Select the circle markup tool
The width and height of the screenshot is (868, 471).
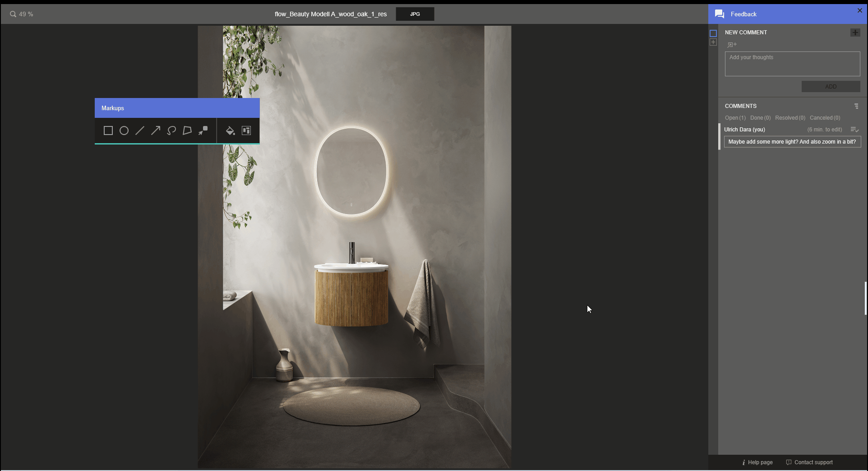[124, 131]
